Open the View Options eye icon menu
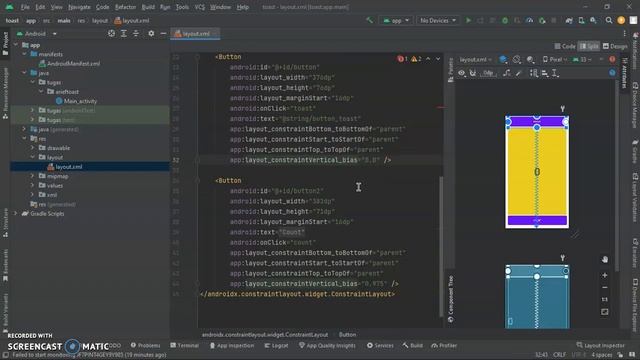640x360 pixels. coord(461,73)
